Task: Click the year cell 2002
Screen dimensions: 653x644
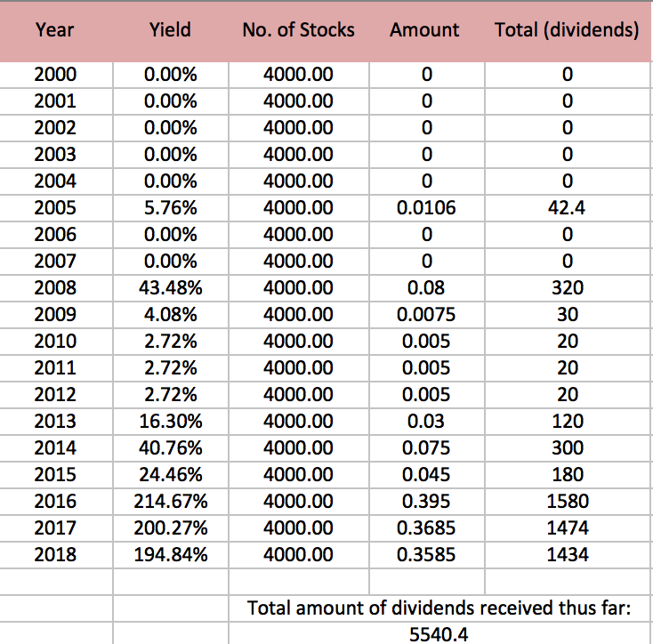Action: [x=55, y=128]
